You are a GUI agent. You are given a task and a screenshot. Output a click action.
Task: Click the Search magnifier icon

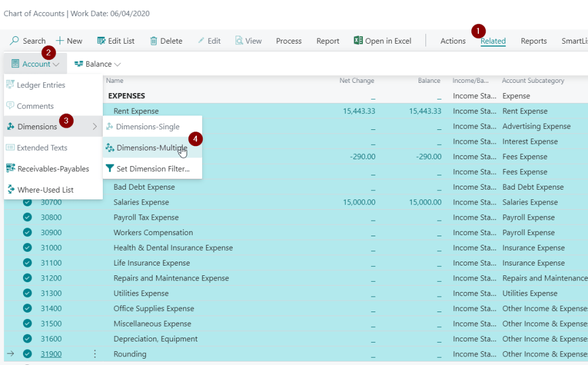[x=14, y=41]
